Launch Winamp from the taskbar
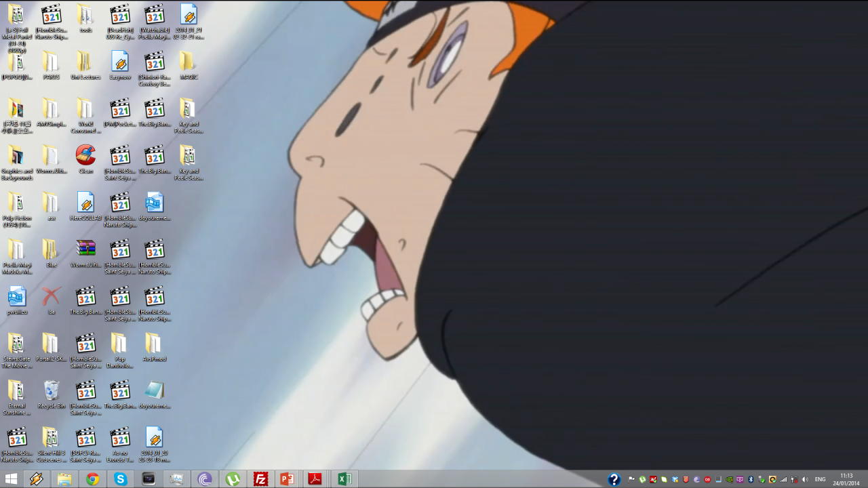This screenshot has width=868, height=488. (37, 479)
